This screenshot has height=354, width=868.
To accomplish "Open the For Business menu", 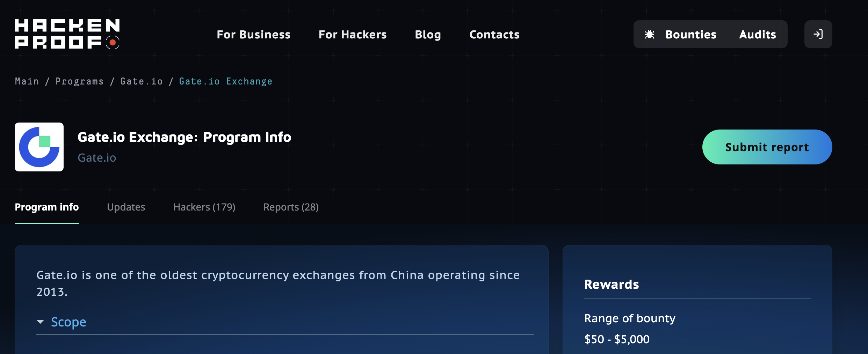I will (x=253, y=35).
